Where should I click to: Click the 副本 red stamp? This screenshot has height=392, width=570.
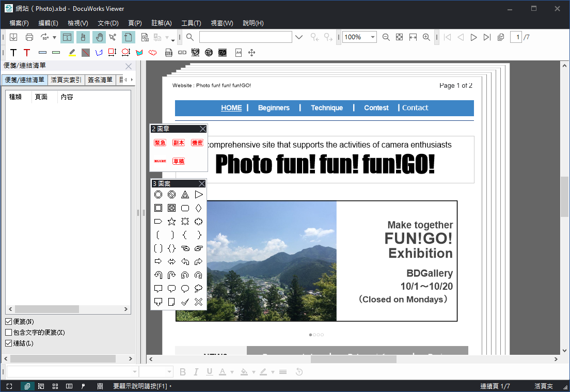179,143
